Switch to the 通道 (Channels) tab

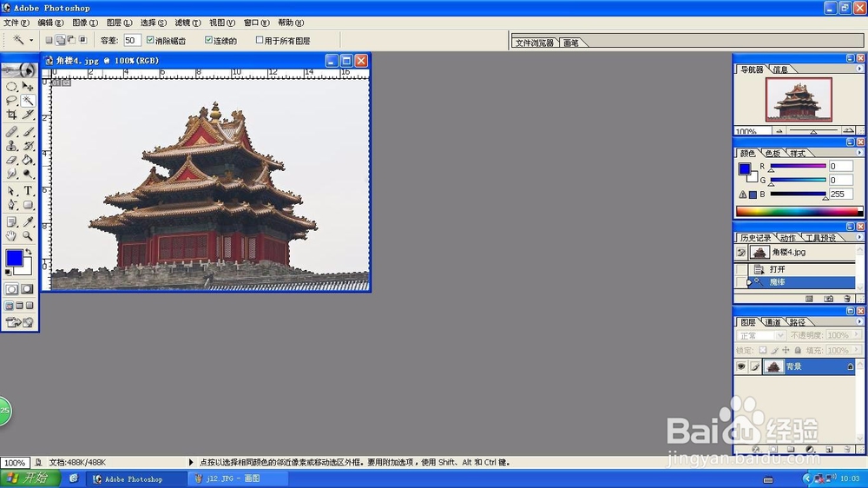773,322
